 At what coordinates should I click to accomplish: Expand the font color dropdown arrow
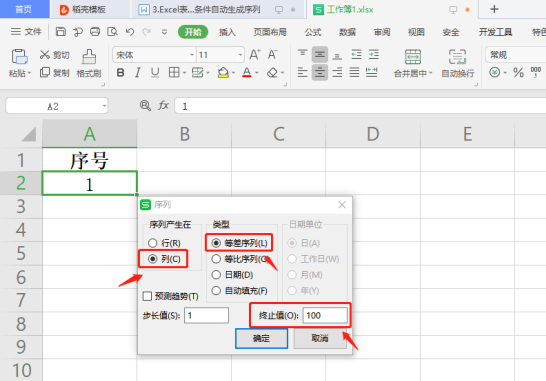tap(257, 73)
